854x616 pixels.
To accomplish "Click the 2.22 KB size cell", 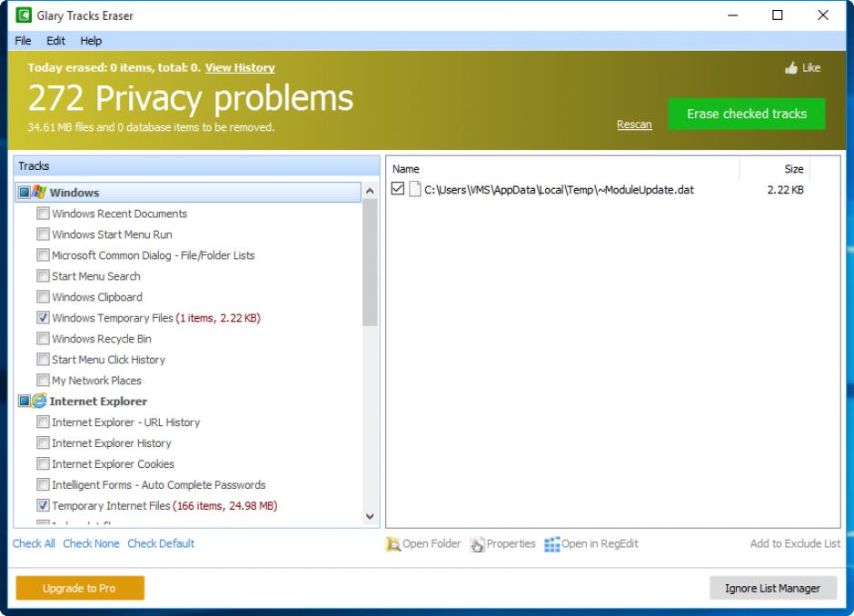I will tap(785, 190).
